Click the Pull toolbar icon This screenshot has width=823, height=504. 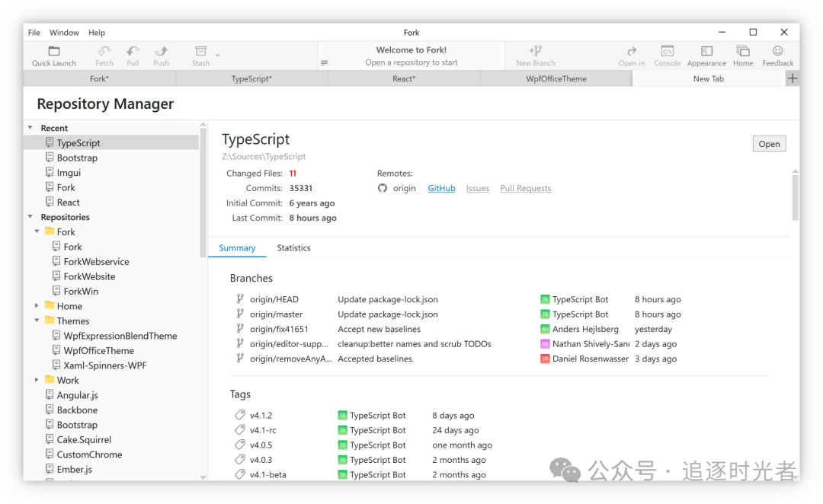(x=133, y=52)
